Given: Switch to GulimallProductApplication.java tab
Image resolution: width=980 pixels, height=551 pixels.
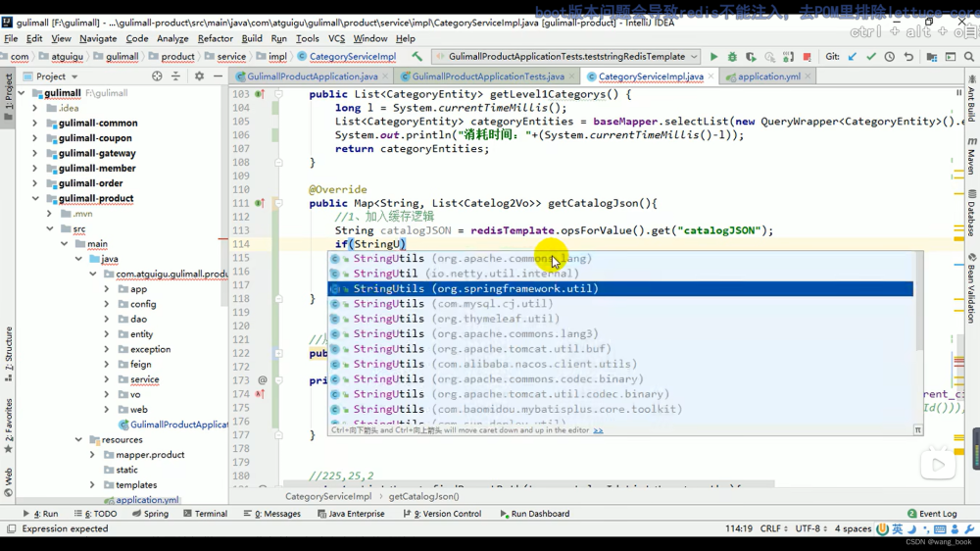Looking at the screenshot, I should tap(312, 76).
